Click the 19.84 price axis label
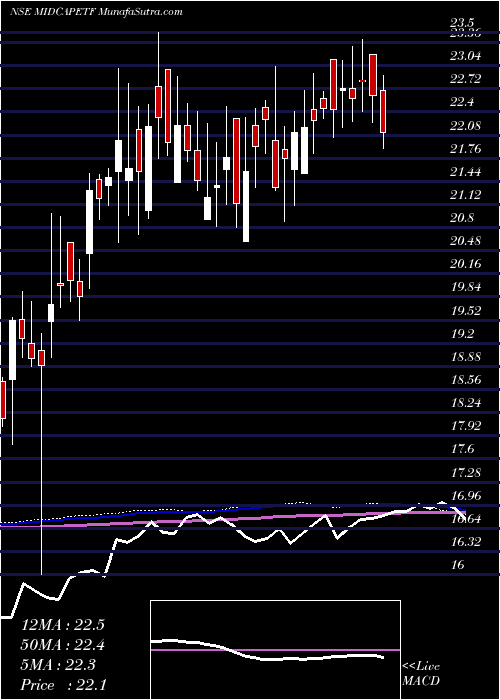 pyautogui.click(x=467, y=287)
